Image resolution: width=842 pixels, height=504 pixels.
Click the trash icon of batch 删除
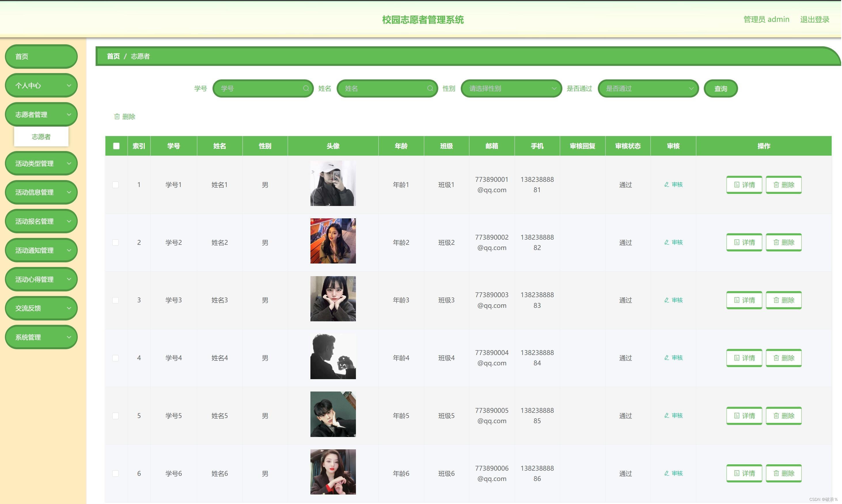(x=117, y=117)
